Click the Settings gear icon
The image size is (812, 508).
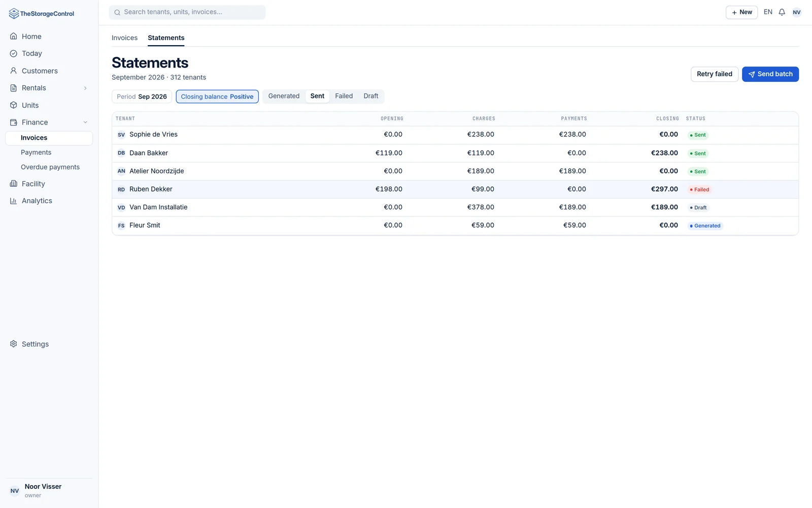14,344
